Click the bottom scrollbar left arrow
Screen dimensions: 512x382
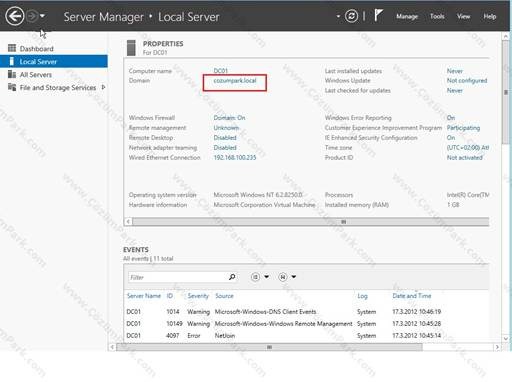point(112,347)
